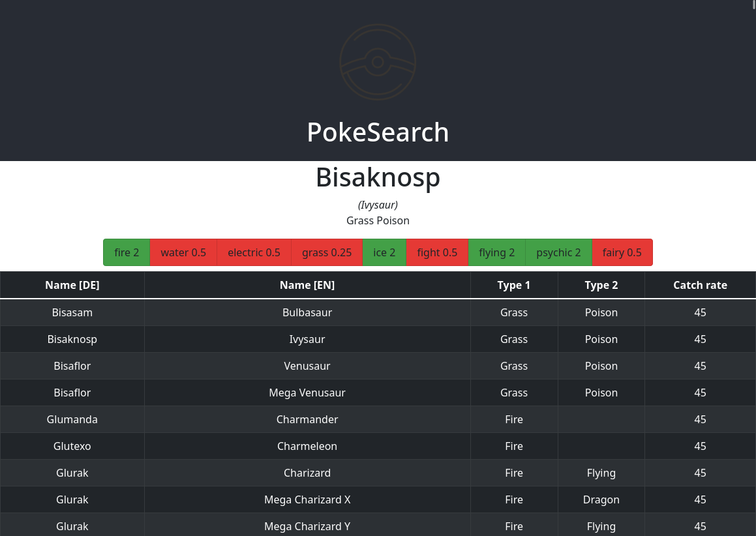Click the Venusaur cell without Mega
This screenshot has width=756, height=536.
[307, 366]
